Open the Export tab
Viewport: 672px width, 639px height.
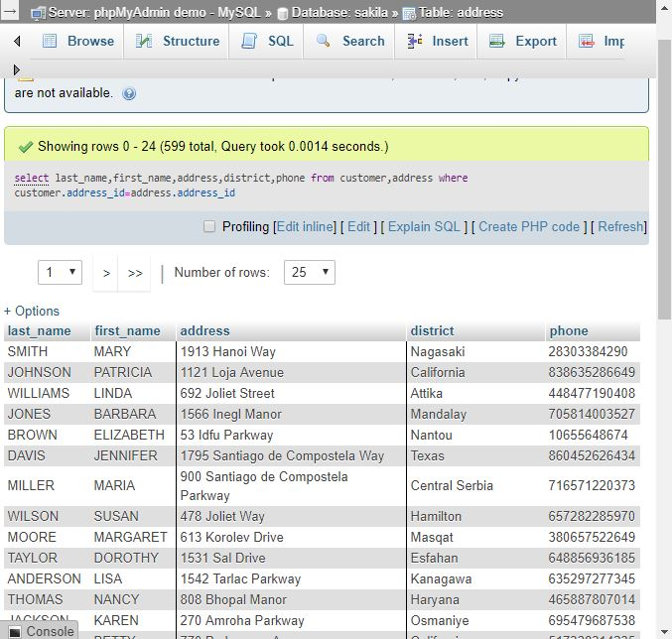point(523,41)
